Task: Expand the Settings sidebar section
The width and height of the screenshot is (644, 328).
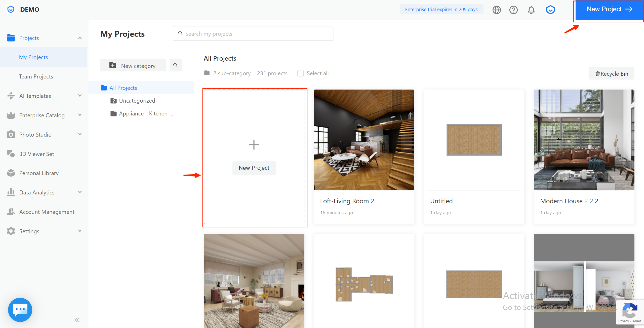Action: 80,231
